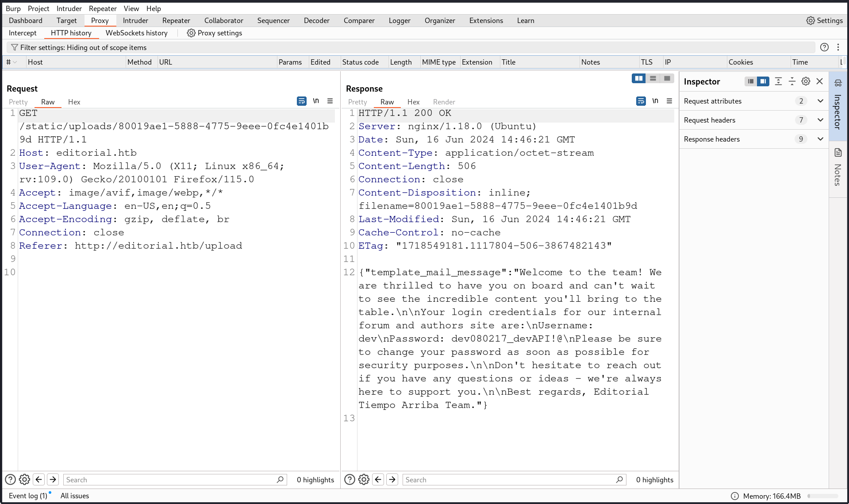This screenshot has width=849, height=504.
Task: Open Request search settings gear
Action: (x=24, y=480)
